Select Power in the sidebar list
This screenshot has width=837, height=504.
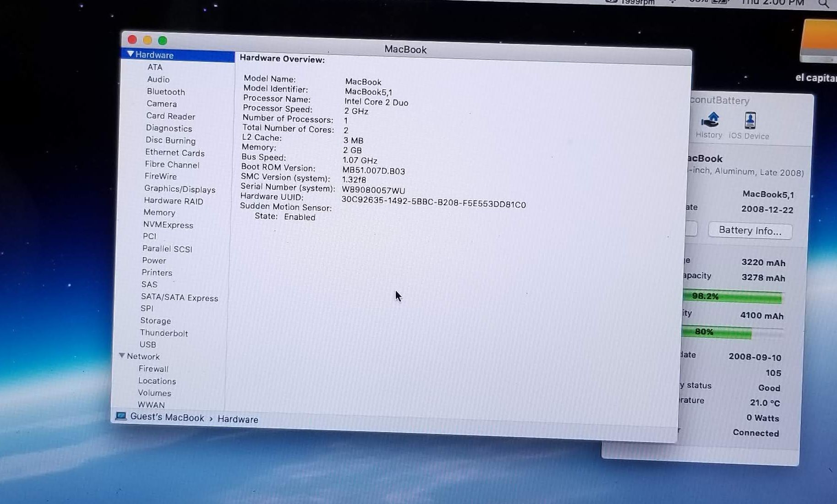pos(154,260)
